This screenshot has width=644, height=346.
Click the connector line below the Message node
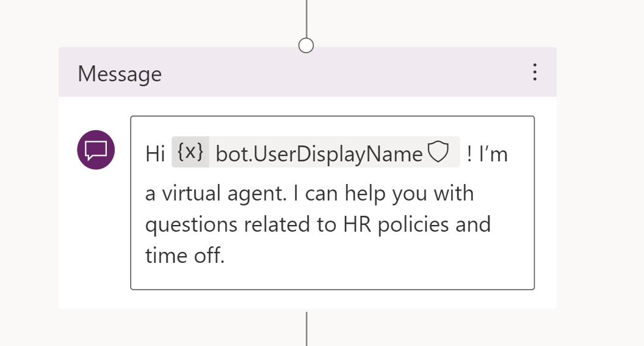(306, 329)
